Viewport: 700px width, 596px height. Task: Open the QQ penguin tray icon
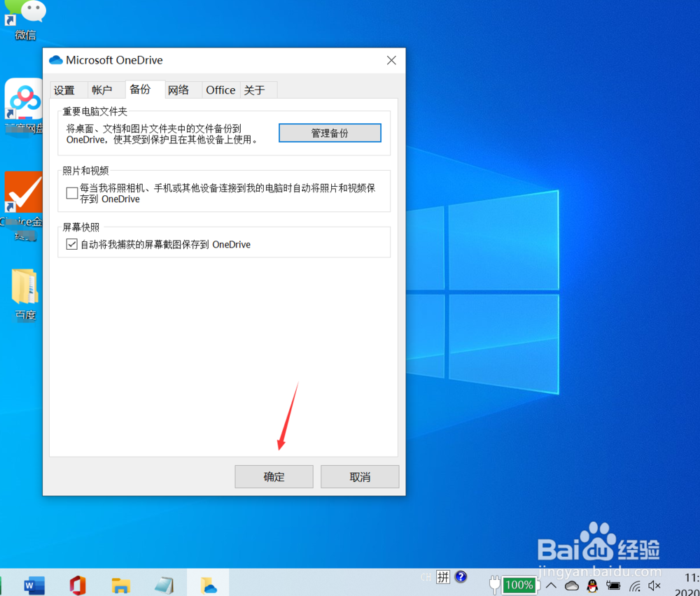[x=592, y=586]
